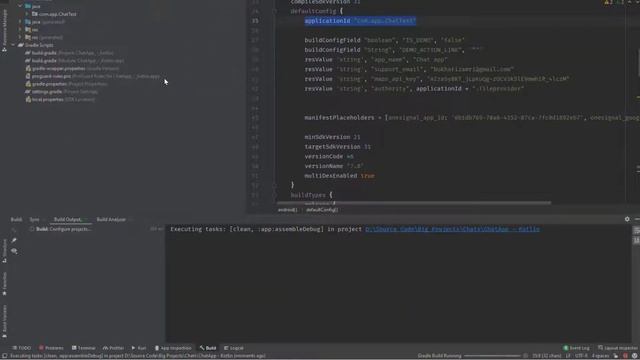This screenshot has width=640, height=360.
Task: Click the editor horizontal scrollbar
Action: point(414,202)
